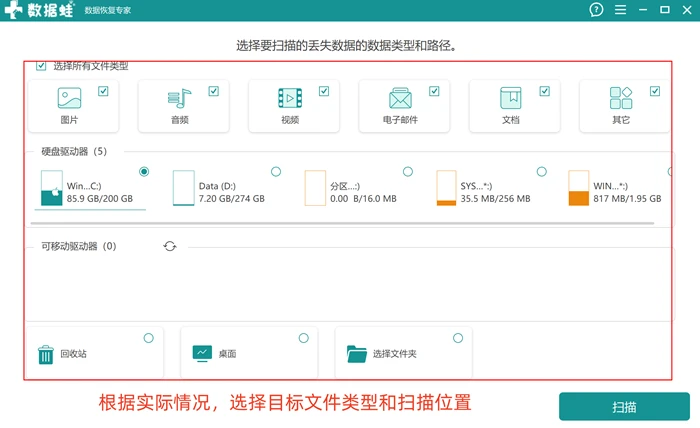Screen dimensions: 700x428
Task: Open the help question mark icon
Action: click(596, 9)
